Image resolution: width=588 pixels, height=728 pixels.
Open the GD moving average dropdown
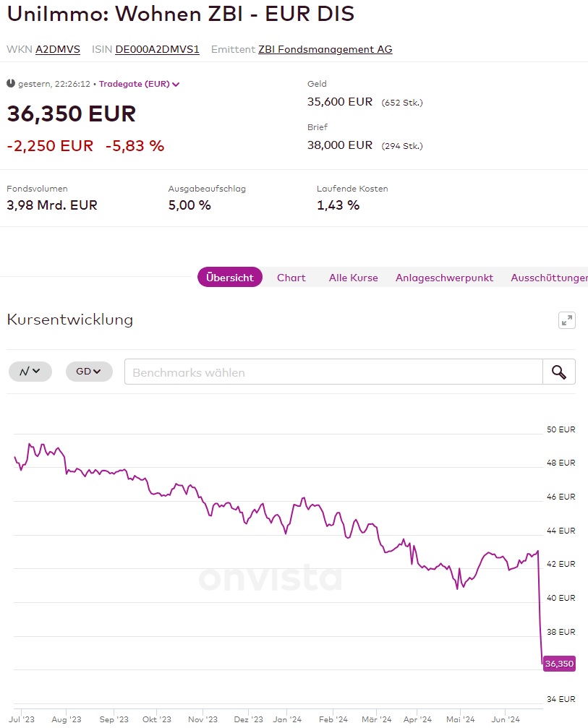coord(89,372)
